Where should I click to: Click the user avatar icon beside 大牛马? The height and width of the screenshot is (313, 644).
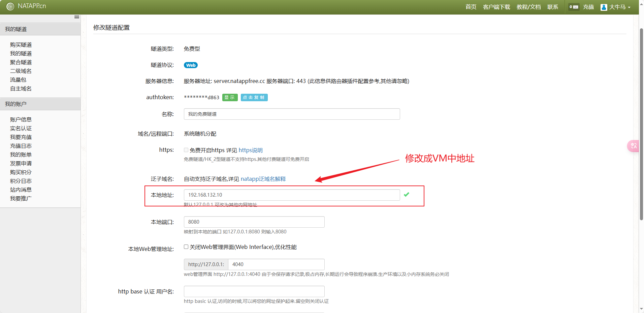[x=604, y=7]
